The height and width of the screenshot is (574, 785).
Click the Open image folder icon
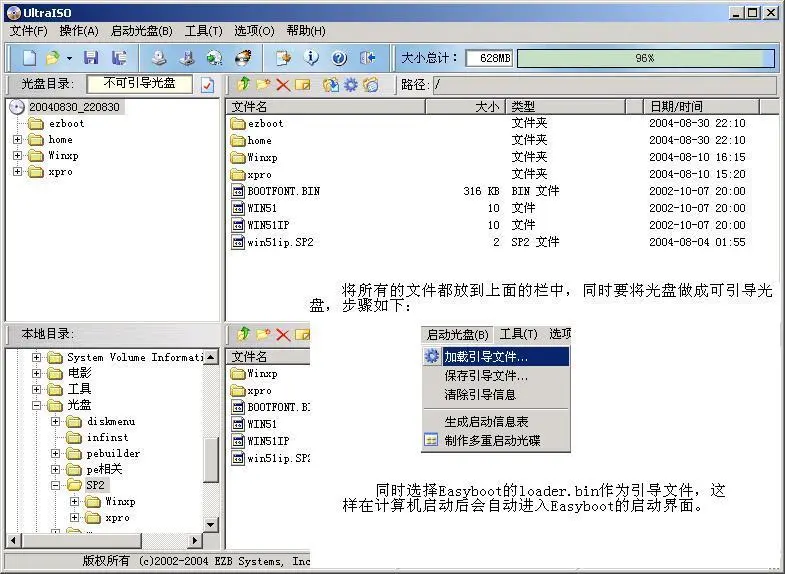[53, 58]
